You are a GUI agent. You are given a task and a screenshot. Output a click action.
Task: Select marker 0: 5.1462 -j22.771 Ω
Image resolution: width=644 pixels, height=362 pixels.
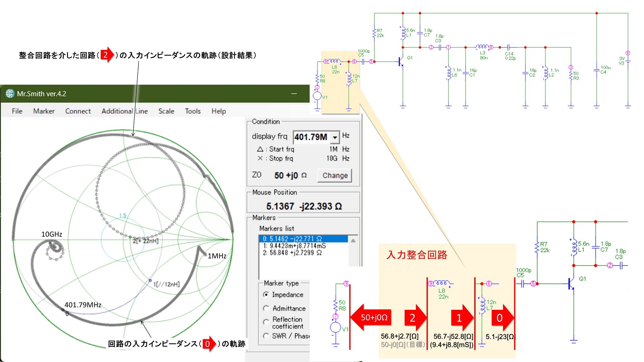click(x=303, y=239)
